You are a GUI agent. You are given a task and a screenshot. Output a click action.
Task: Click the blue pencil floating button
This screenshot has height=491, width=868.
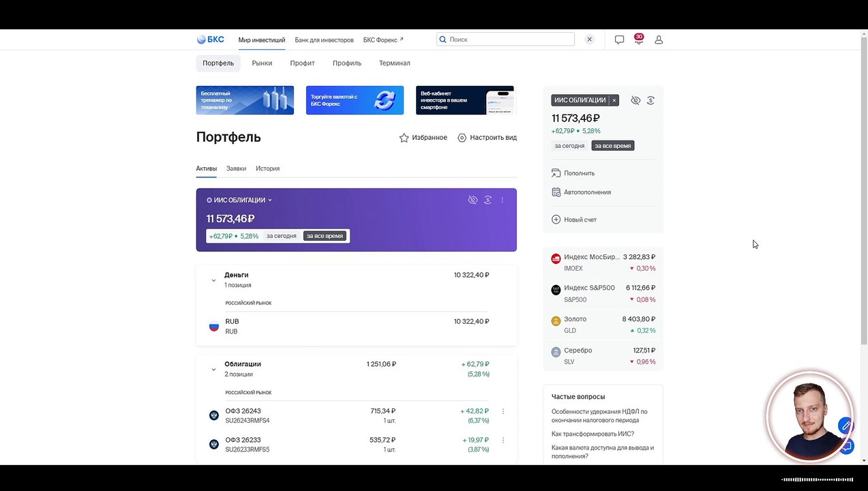click(845, 426)
